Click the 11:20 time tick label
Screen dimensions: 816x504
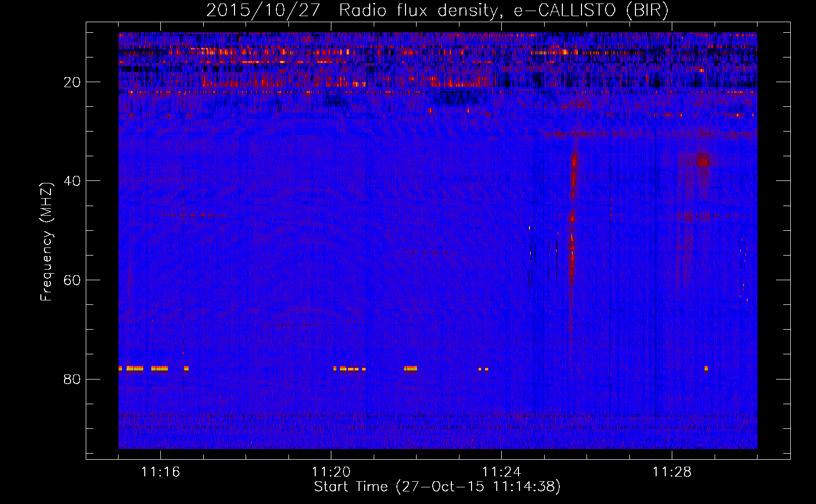331,472
